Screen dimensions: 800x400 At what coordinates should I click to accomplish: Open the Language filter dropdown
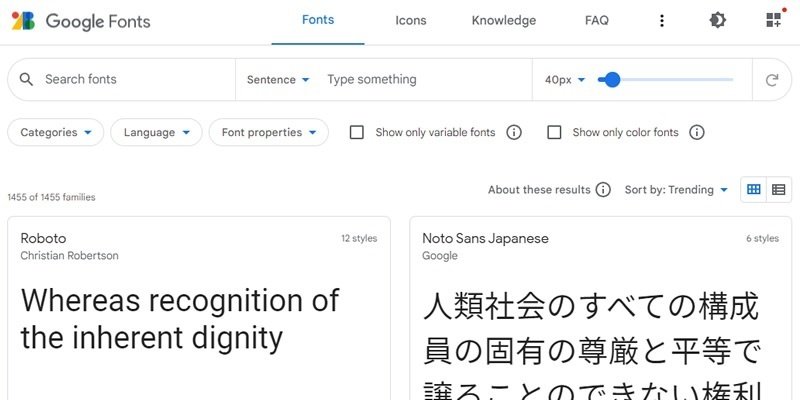point(156,133)
